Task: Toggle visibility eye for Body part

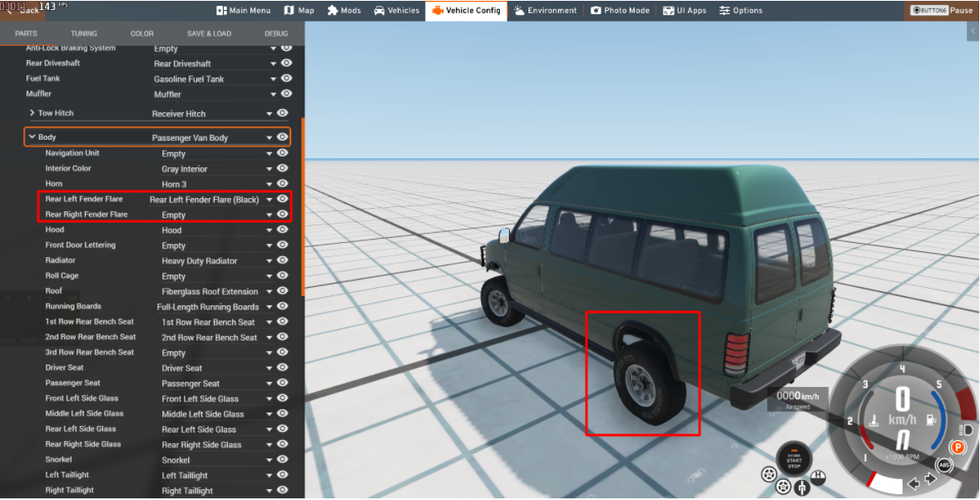Action: (x=283, y=137)
